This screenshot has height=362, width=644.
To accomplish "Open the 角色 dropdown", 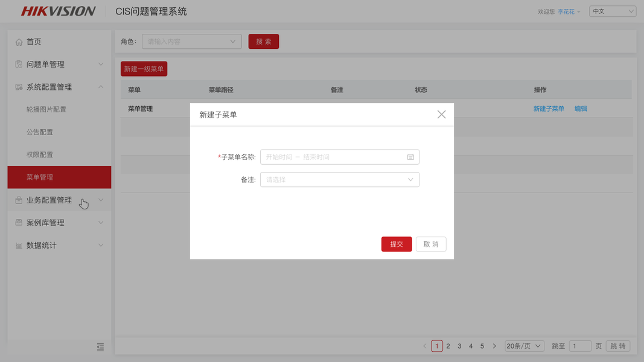I will 192,42.
